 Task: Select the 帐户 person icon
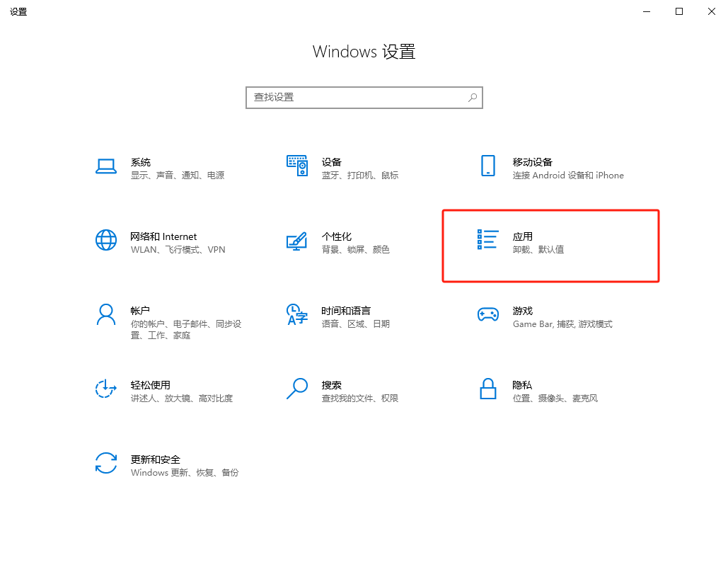[x=106, y=314]
